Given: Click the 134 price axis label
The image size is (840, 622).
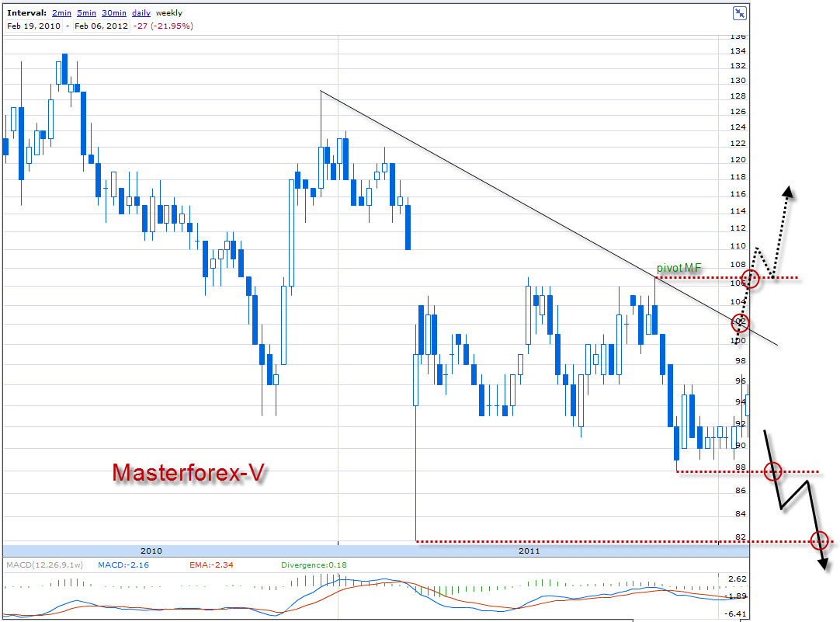Looking at the screenshot, I should [x=738, y=51].
